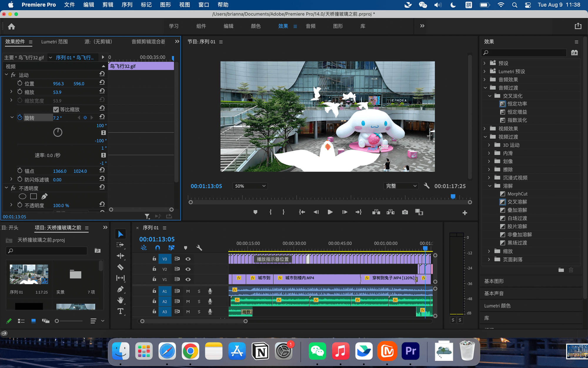Screen dimensions: 588x368
Task: Click the rotation dial control
Action: coord(58,132)
